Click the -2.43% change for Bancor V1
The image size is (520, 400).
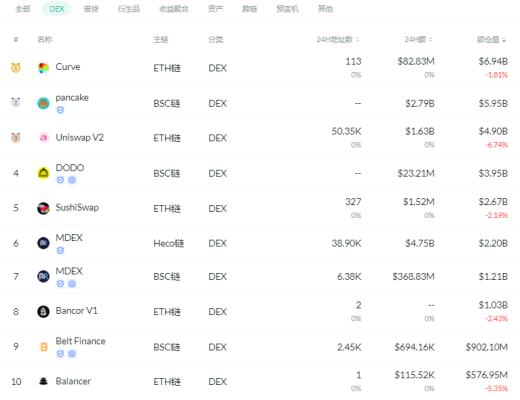[496, 319]
